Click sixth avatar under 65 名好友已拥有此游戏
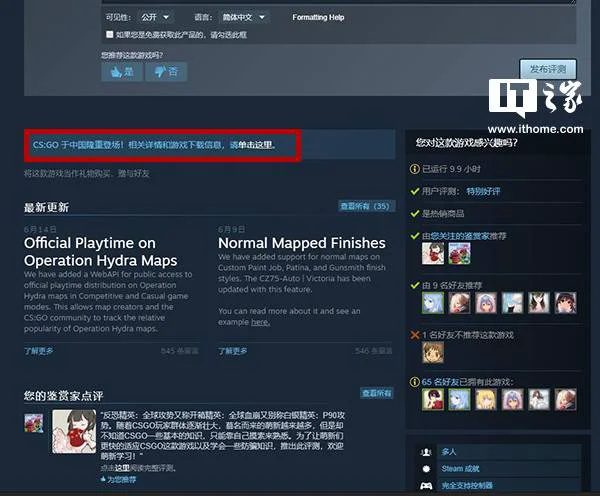The height and width of the screenshot is (496, 600). click(x=565, y=400)
